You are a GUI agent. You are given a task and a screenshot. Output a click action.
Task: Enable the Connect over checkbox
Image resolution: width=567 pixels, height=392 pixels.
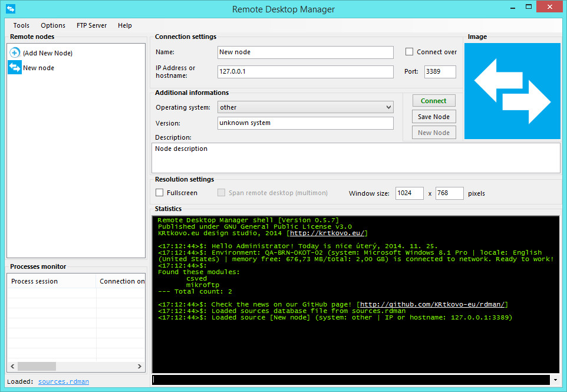(x=410, y=52)
